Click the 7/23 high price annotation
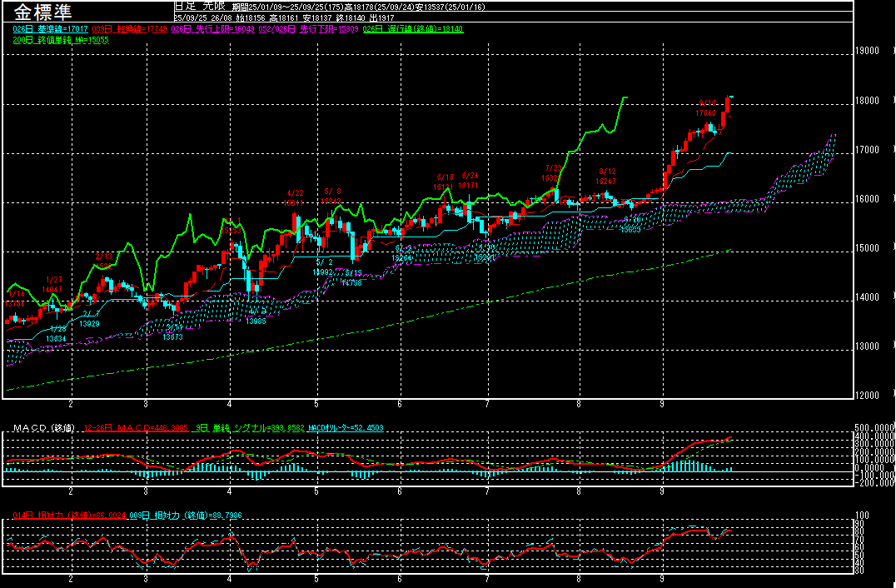Screen dimensions: 896x588 click(552, 172)
